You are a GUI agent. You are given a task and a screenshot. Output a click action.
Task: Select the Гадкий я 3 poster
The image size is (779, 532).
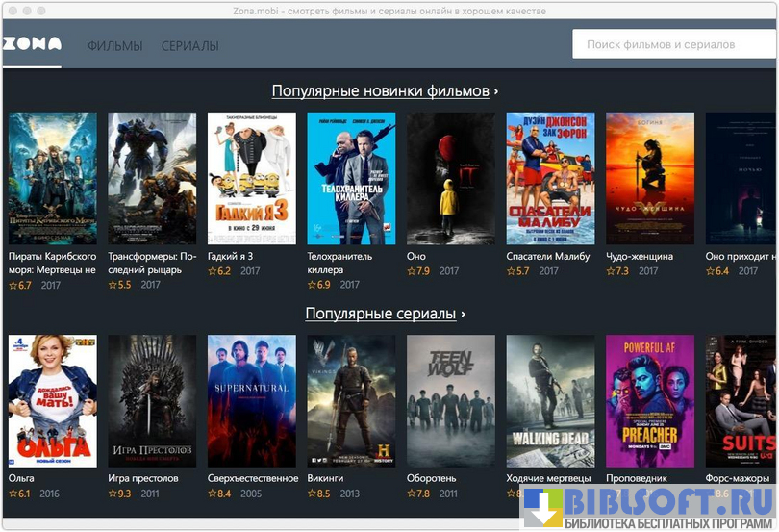pos(252,178)
